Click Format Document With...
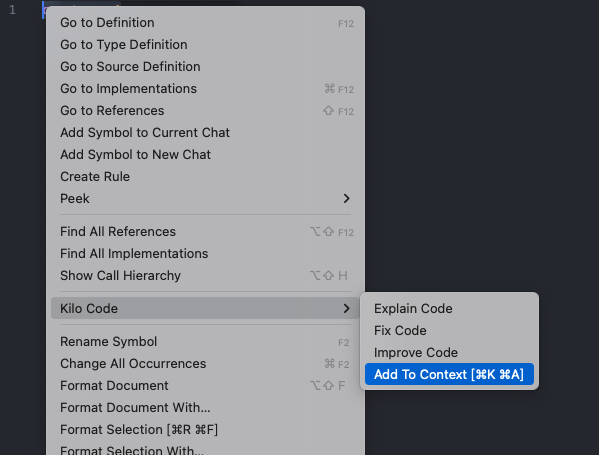Image resolution: width=599 pixels, height=455 pixels. [x=205, y=408]
